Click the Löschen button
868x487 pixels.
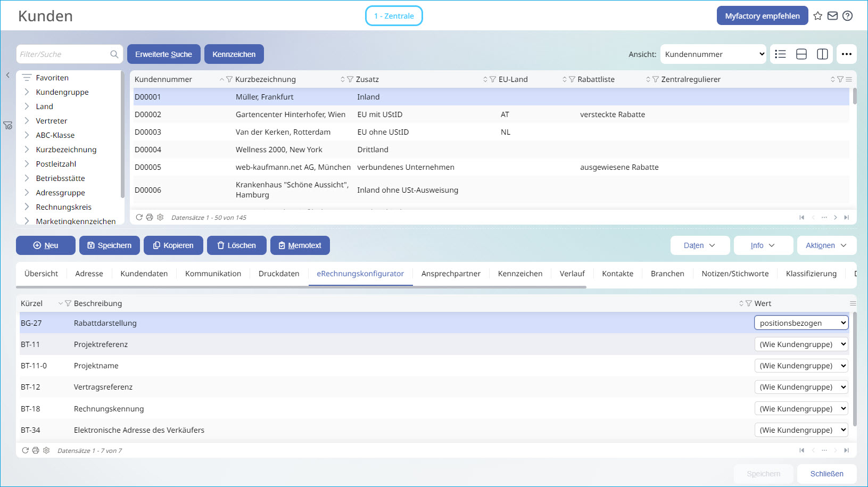(237, 245)
